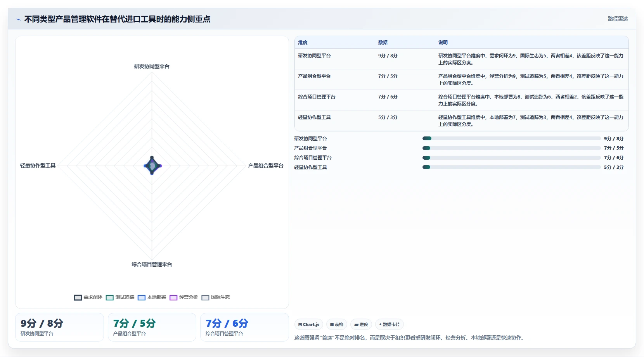Click the 说明 column header
This screenshot has width=644, height=357.
pos(443,43)
